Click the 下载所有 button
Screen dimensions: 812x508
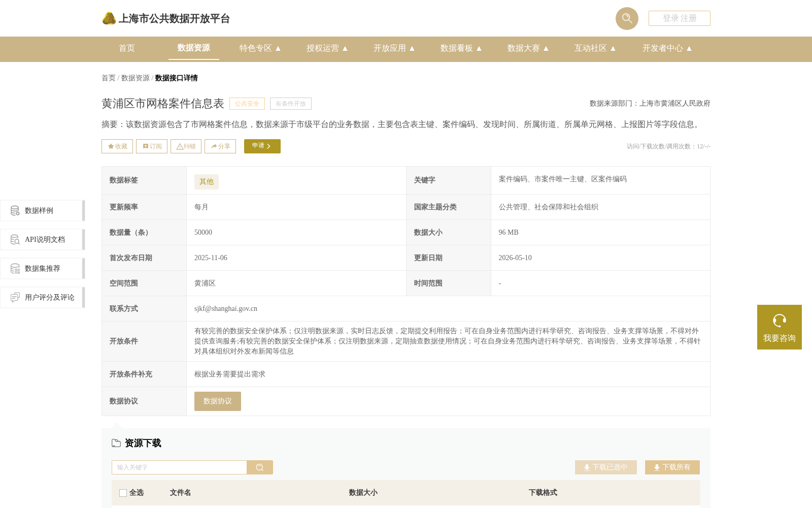pos(672,467)
